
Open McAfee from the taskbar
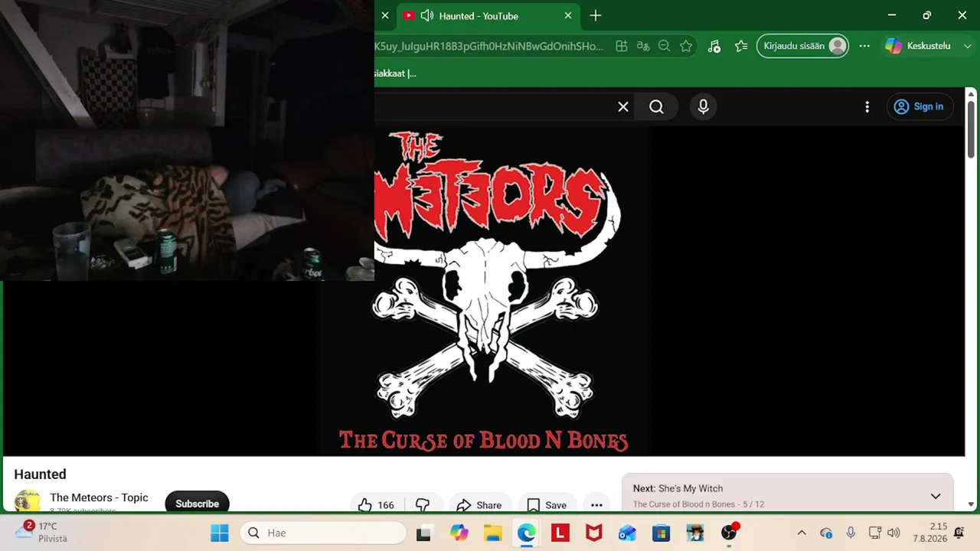click(x=593, y=533)
